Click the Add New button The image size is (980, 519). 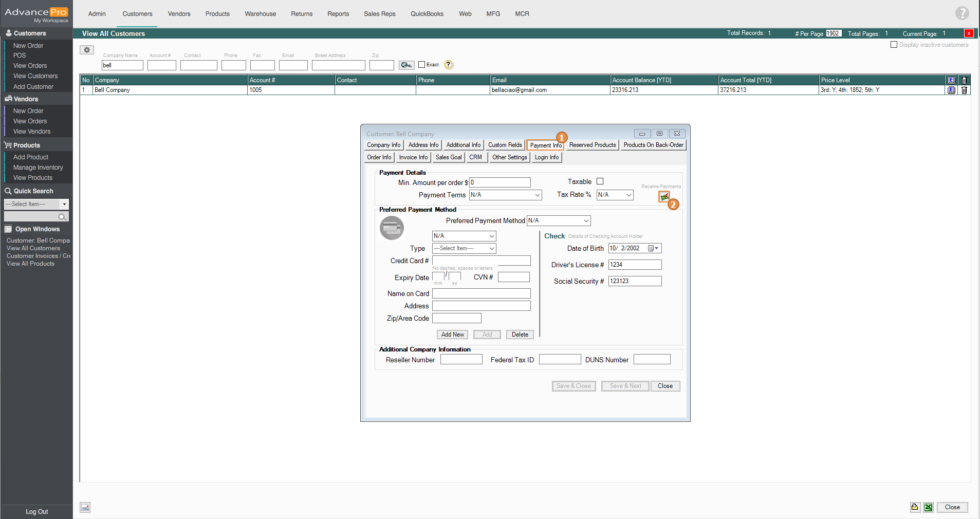[x=452, y=335]
